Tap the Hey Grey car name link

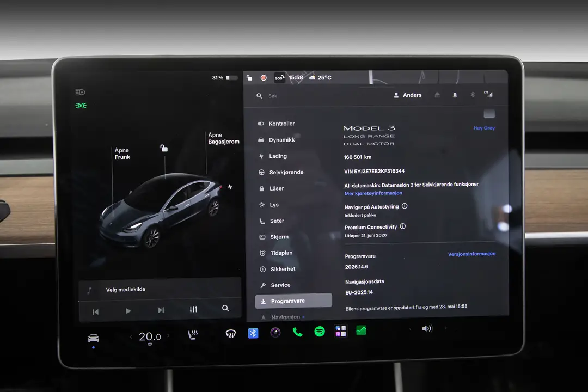(x=484, y=128)
